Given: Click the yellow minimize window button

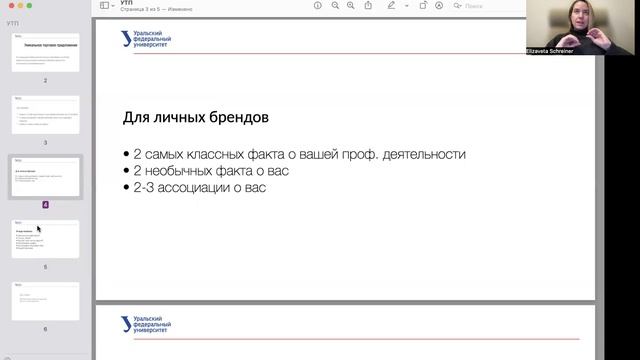Looking at the screenshot, I should click(20, 5).
